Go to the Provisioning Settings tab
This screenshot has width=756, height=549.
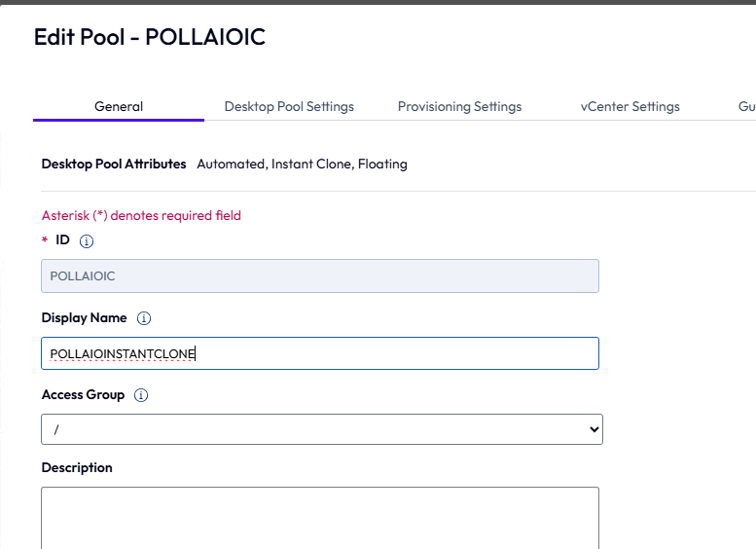point(459,107)
